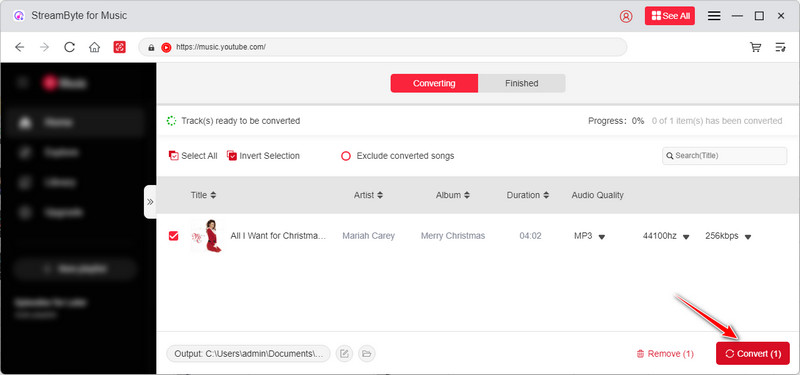Image resolution: width=800 pixels, height=375 pixels.
Task: Open the user account icon
Action: (x=626, y=16)
